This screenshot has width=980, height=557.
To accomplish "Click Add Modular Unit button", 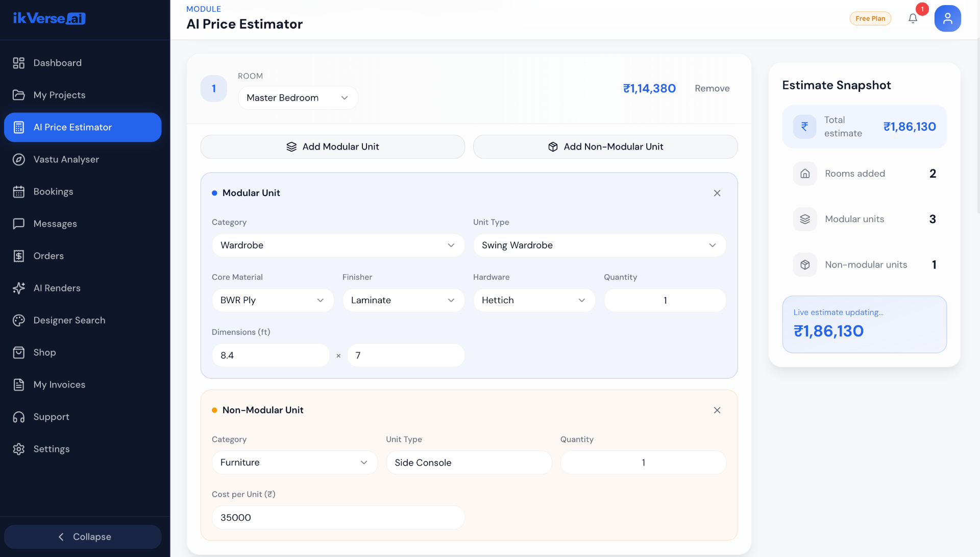I will click(333, 147).
